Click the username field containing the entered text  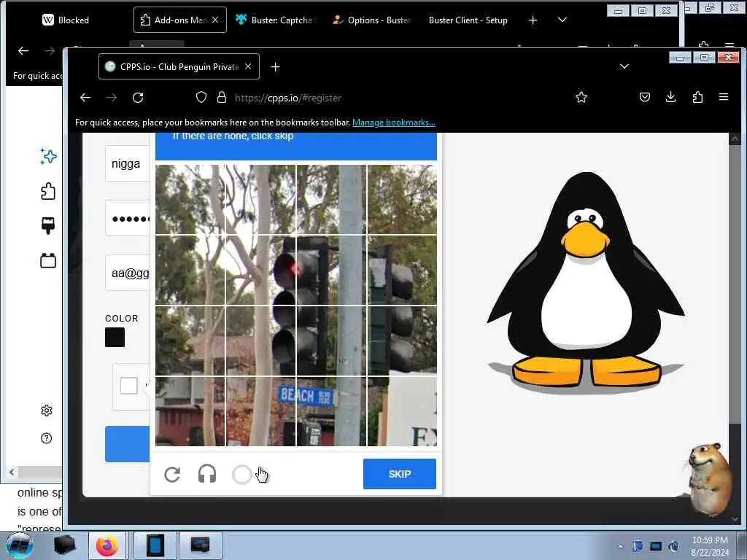[127, 164]
